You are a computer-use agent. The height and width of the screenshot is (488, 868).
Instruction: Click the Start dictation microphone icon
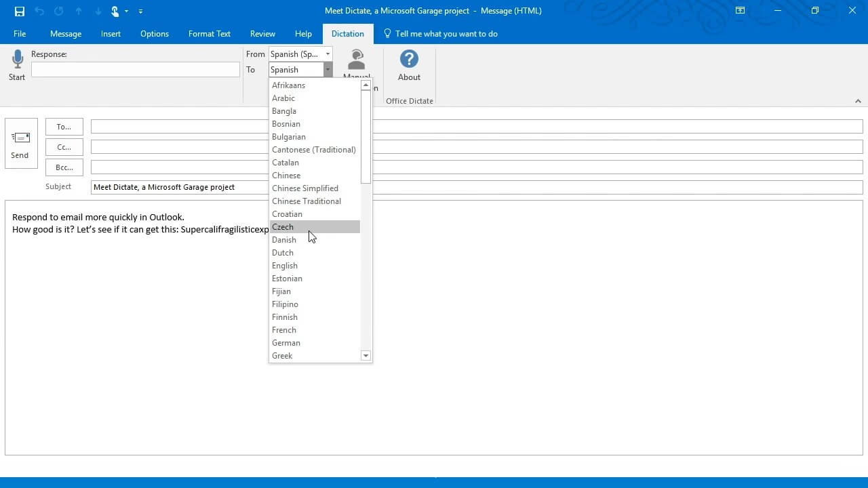point(17,59)
